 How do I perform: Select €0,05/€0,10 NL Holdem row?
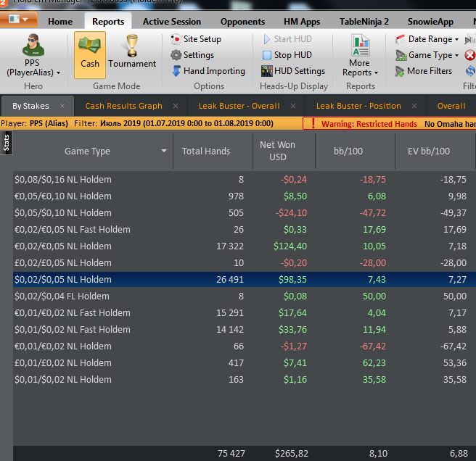click(x=245, y=196)
